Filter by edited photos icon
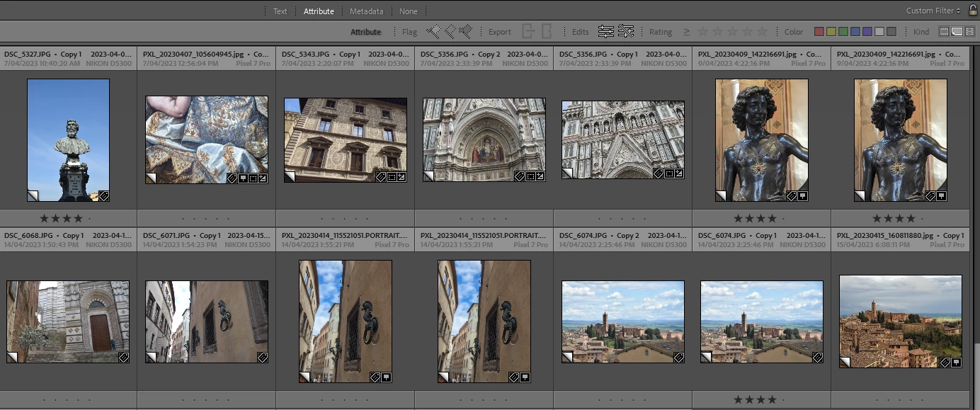Screen dimensions: 980x410 coord(605,31)
